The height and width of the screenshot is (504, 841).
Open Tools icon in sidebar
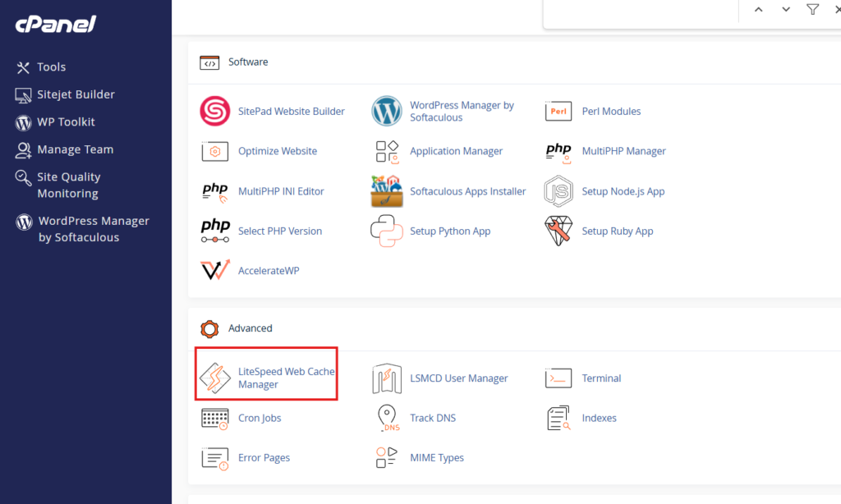(x=22, y=67)
